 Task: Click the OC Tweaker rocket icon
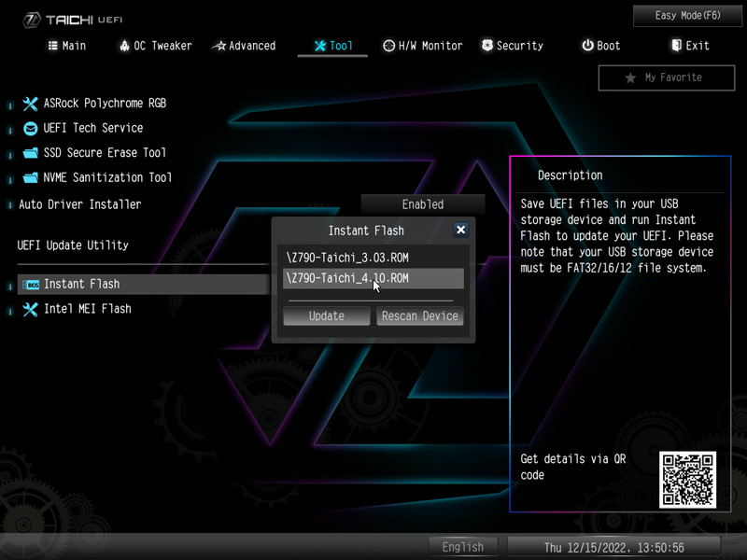pos(124,46)
